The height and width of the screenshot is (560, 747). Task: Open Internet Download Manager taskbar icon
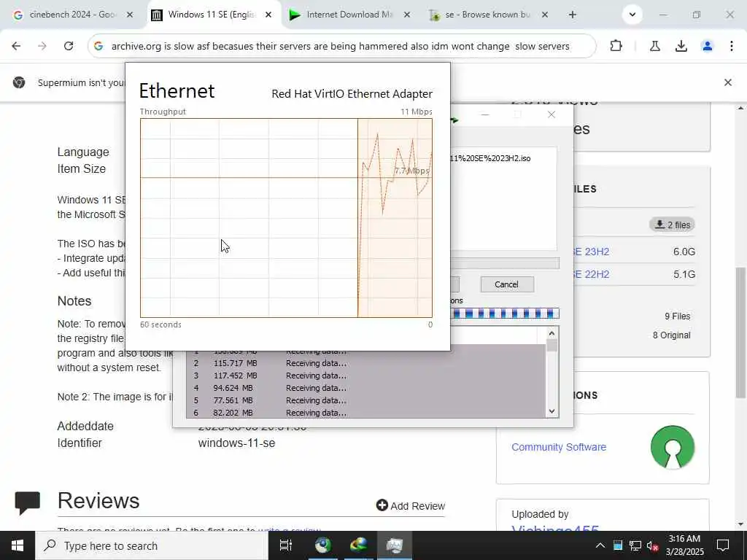click(x=358, y=545)
